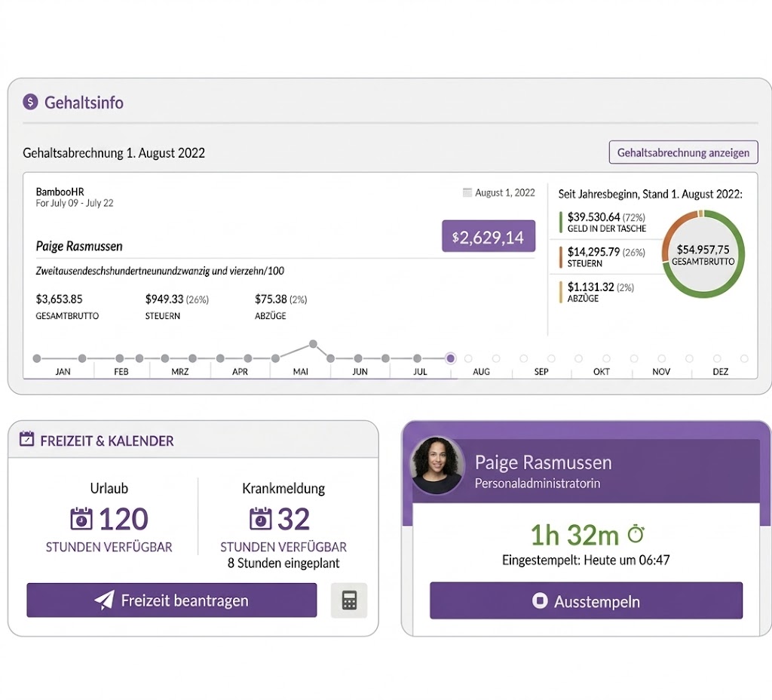Click the purple $2,629,14 net pay badge

pos(488,237)
